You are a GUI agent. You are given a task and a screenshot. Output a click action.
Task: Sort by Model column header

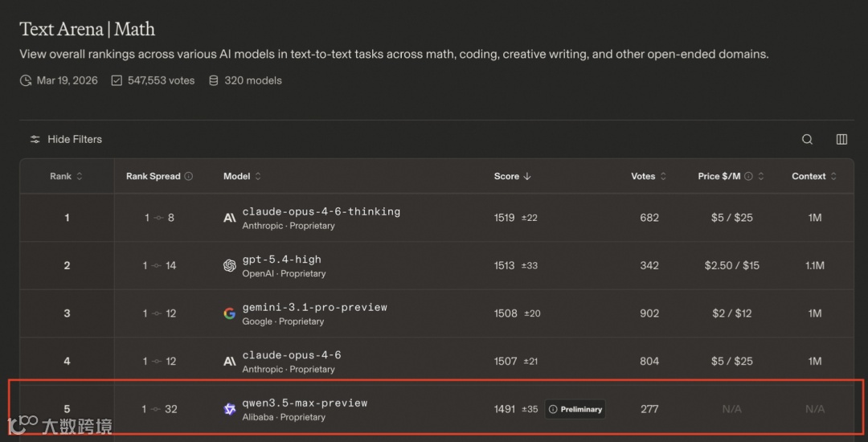click(x=242, y=177)
